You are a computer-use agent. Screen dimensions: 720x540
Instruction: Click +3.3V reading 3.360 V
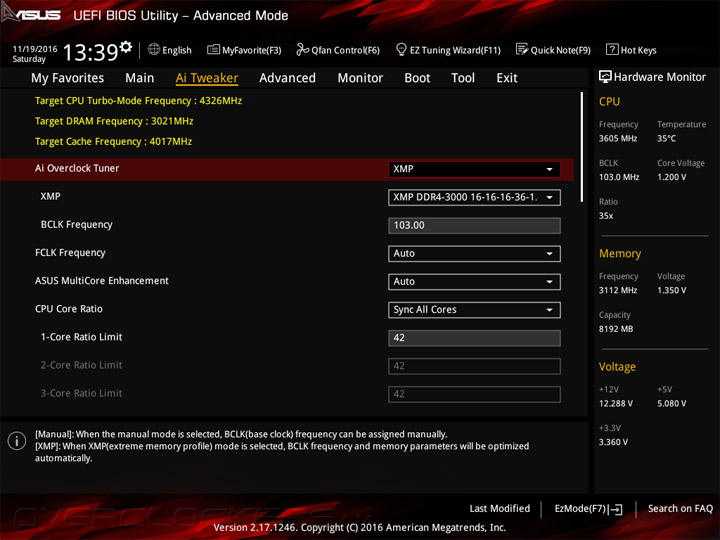613,442
